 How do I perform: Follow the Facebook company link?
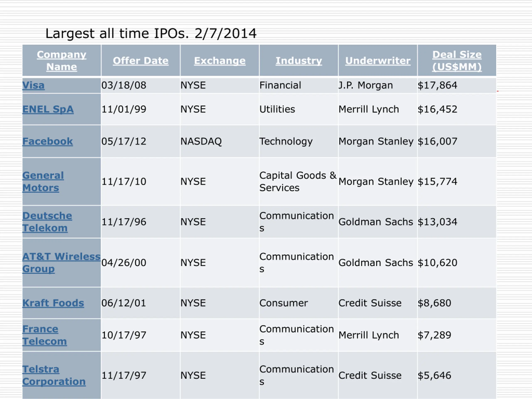tap(47, 141)
